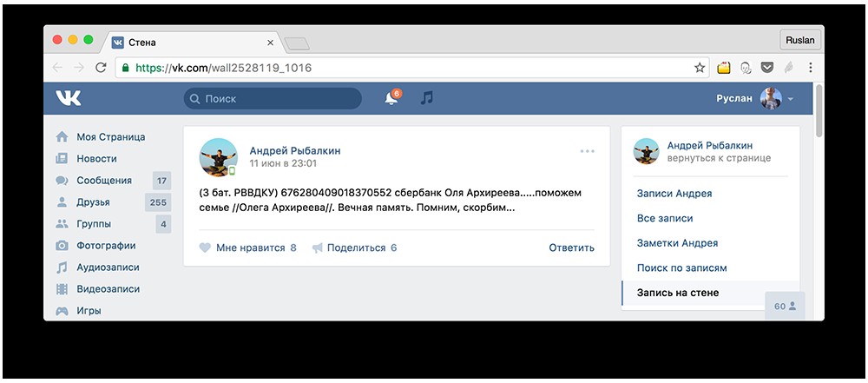Open notifications bell with 6 badge
Screen dimensions: 868x383
(x=392, y=97)
